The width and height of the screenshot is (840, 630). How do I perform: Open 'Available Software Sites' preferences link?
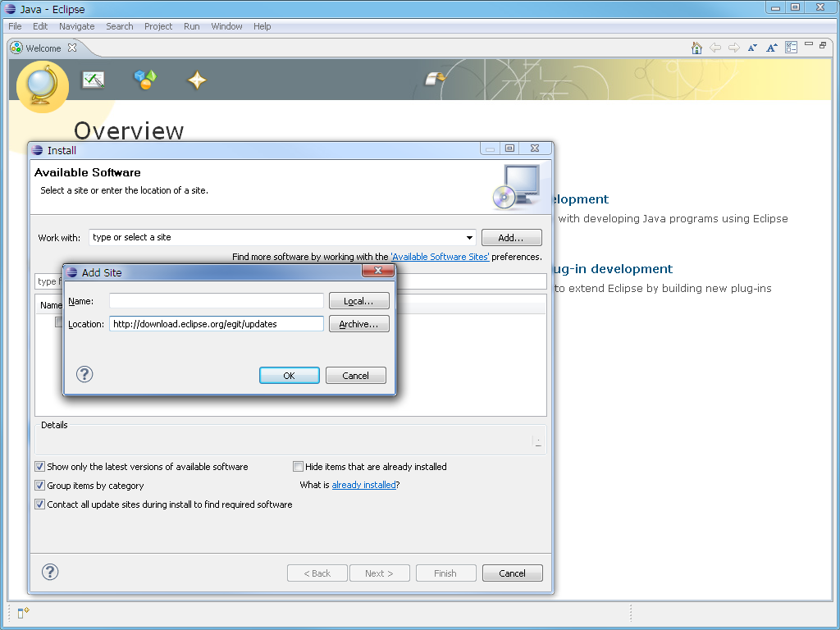coord(440,257)
